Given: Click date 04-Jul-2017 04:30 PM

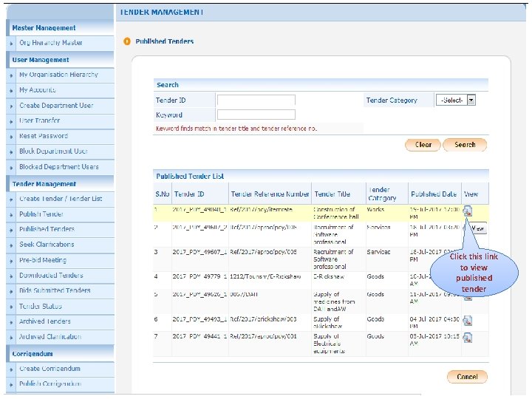Looking at the screenshot, I should coord(434,323).
